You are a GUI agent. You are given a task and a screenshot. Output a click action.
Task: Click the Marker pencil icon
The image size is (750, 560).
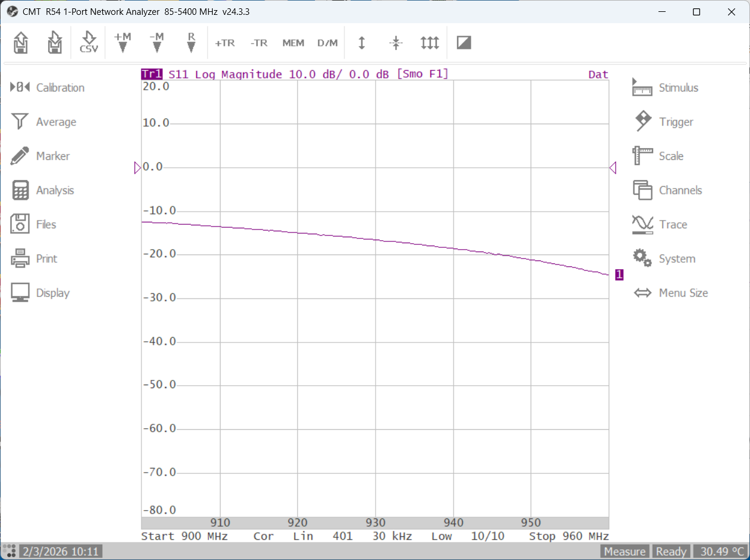20,156
